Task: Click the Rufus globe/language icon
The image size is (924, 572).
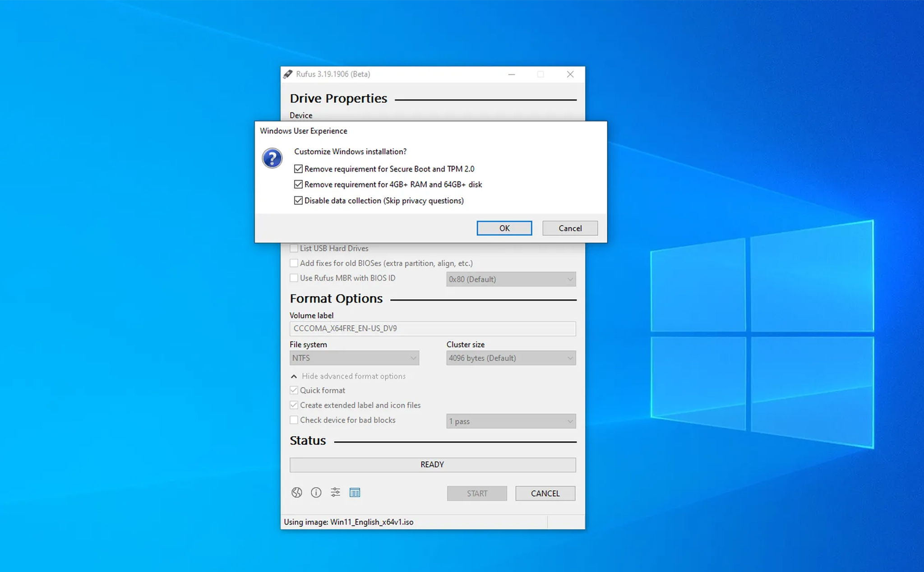Action: (x=296, y=492)
